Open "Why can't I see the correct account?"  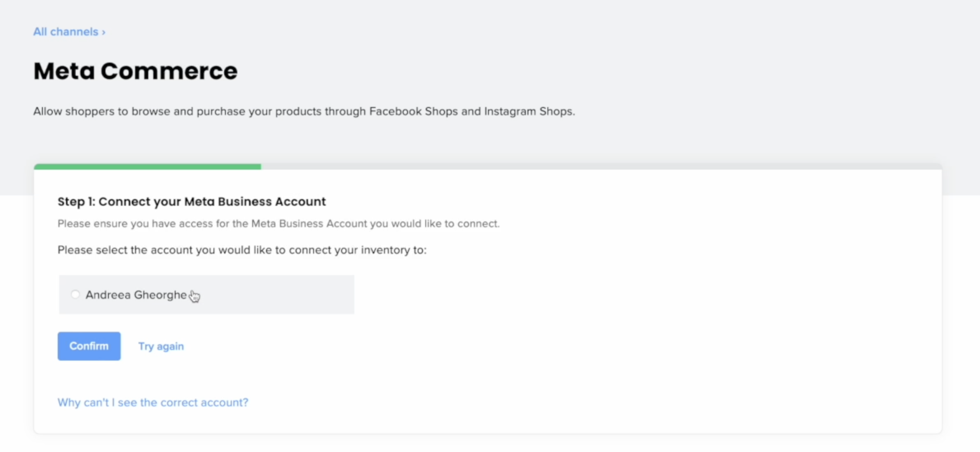[x=153, y=402]
